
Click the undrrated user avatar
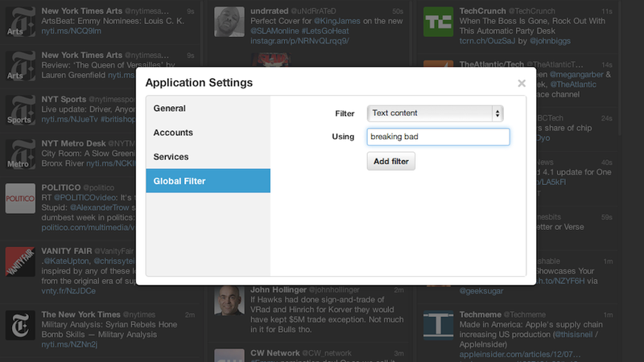click(x=229, y=22)
